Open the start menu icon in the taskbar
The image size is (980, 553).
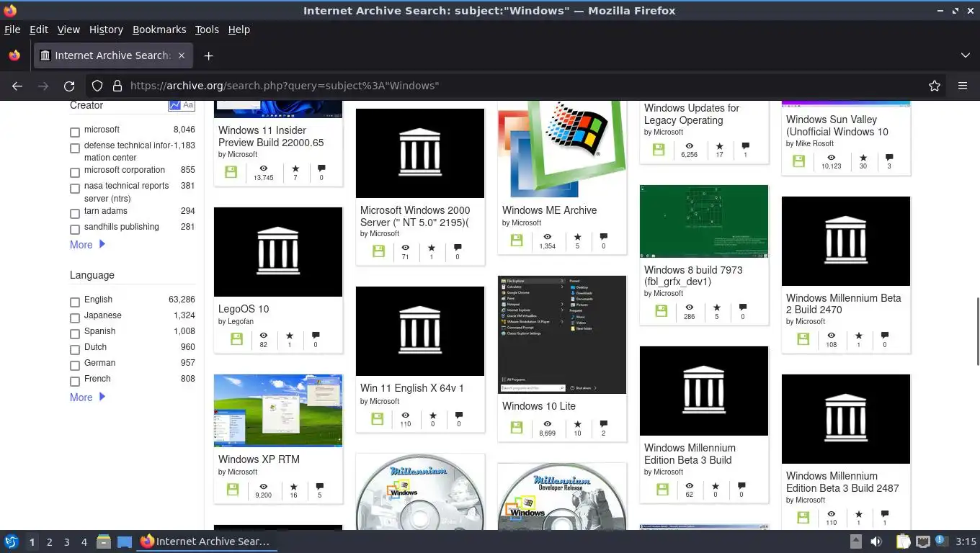12,541
